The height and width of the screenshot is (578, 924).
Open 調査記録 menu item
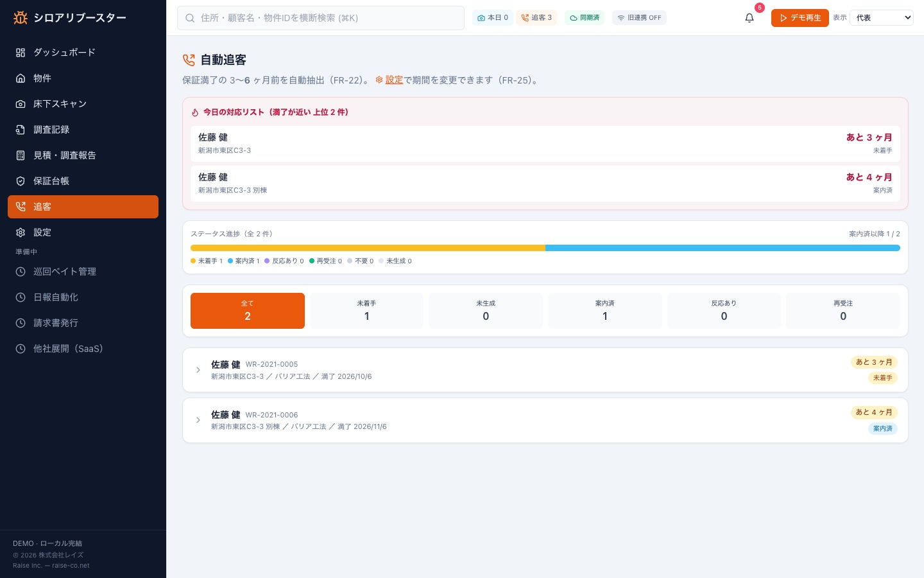(x=83, y=130)
